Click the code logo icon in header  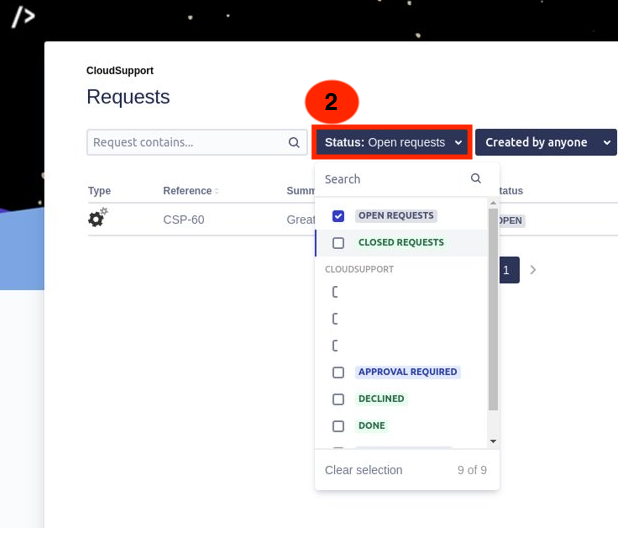click(x=22, y=16)
